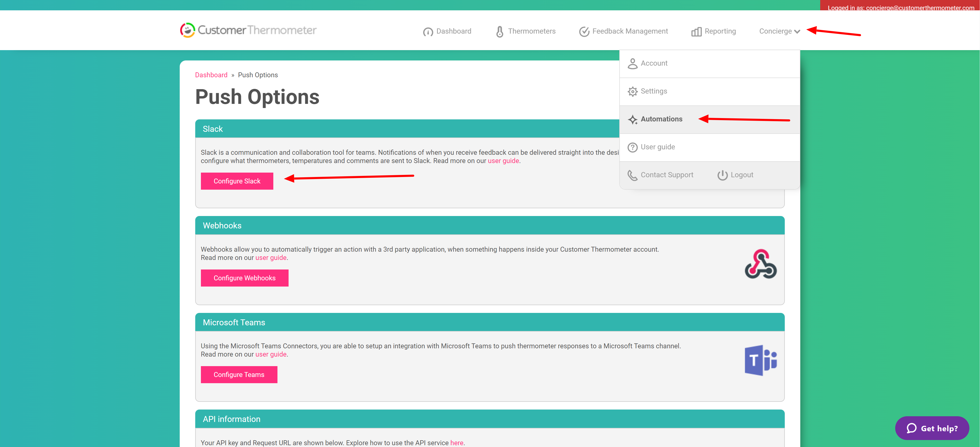980x447 pixels.
Task: Choose Logout in the menu
Action: click(735, 175)
